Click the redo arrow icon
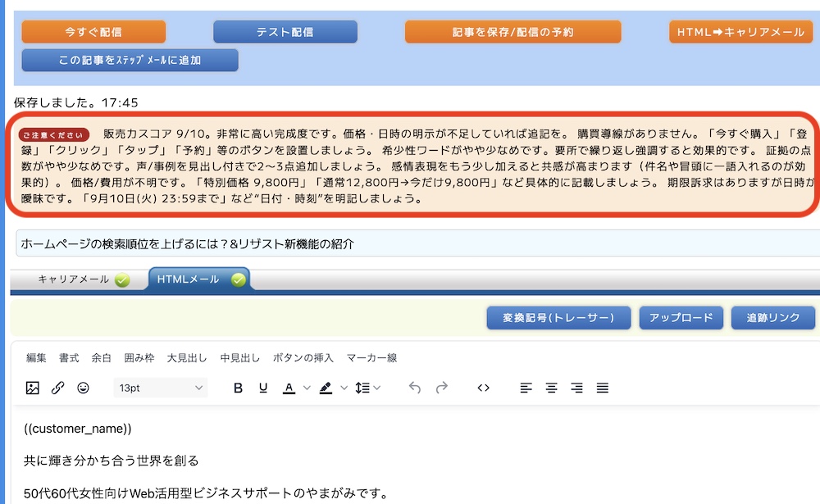 click(442, 388)
